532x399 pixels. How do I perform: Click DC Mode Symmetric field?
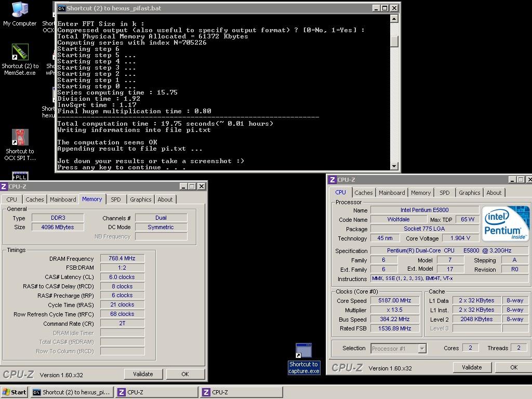(x=161, y=227)
